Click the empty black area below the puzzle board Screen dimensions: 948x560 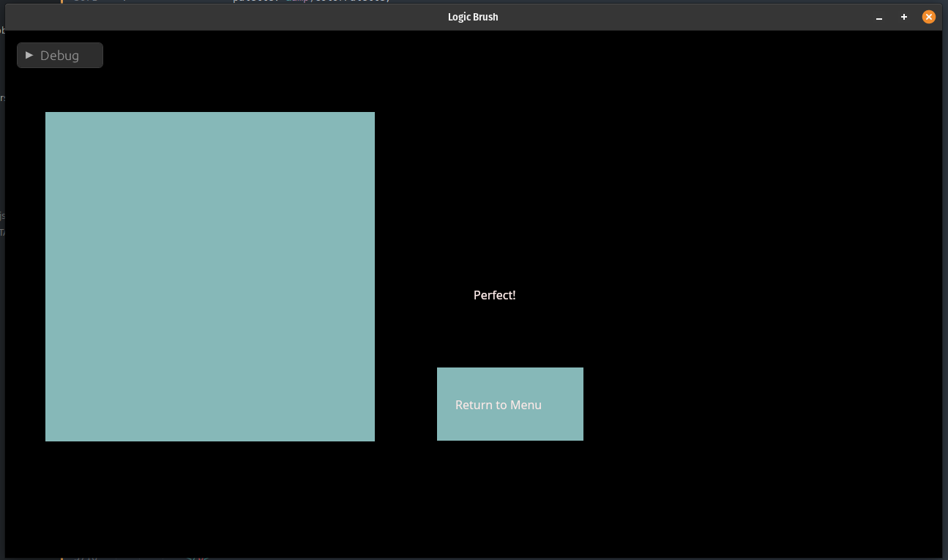[210, 498]
